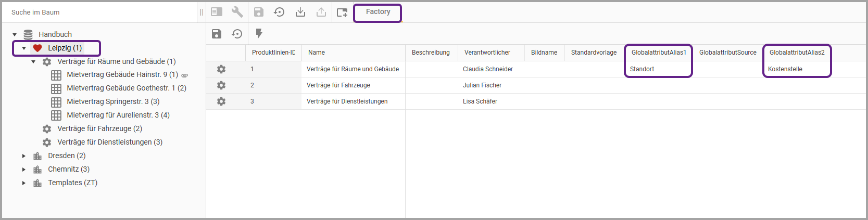This screenshot has width=868, height=220.
Task: Collapse the Leipzig tree node
Action: coord(24,48)
